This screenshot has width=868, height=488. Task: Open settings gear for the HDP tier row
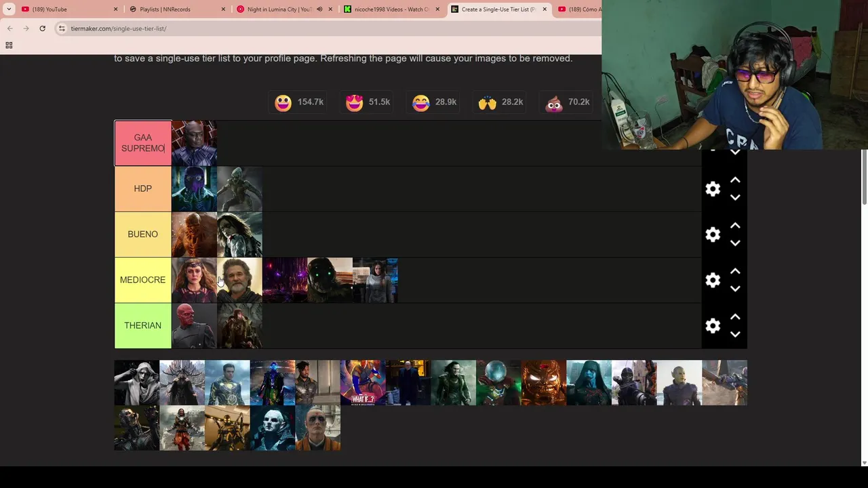tap(713, 189)
